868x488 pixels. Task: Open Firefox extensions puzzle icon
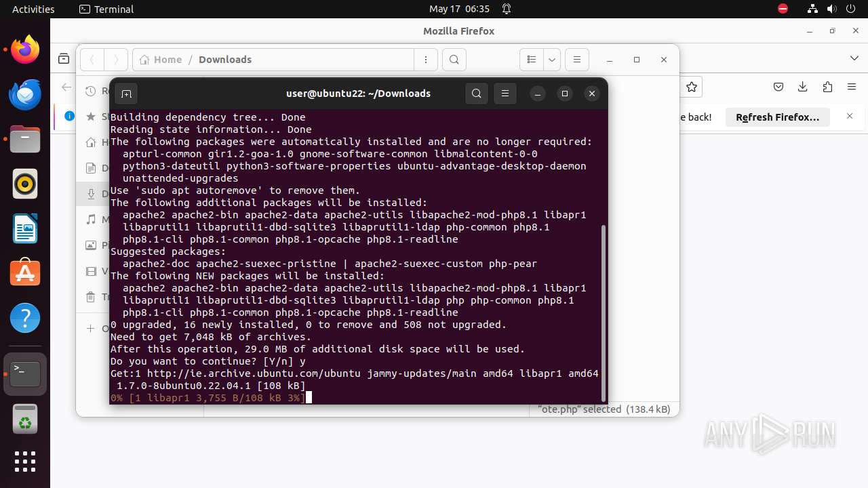click(827, 87)
